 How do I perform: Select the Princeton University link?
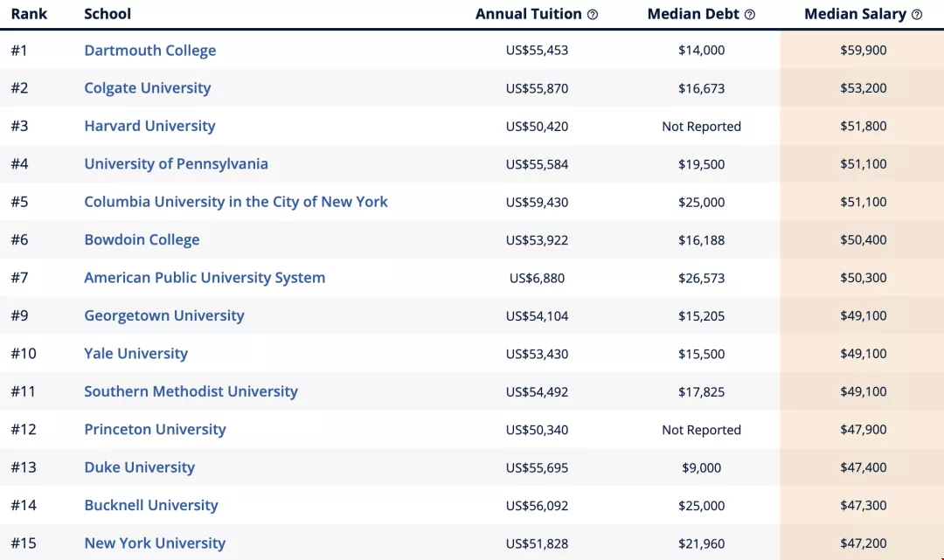pyautogui.click(x=155, y=430)
